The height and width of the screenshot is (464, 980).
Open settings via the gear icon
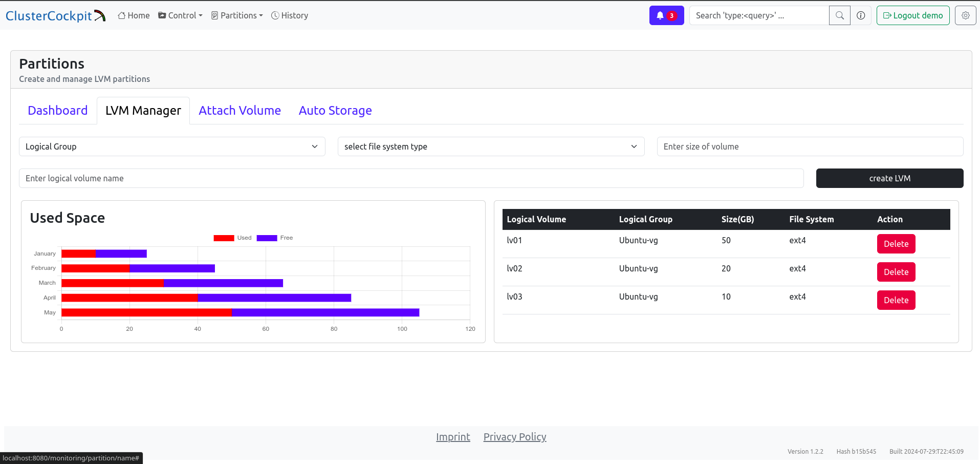click(965, 15)
